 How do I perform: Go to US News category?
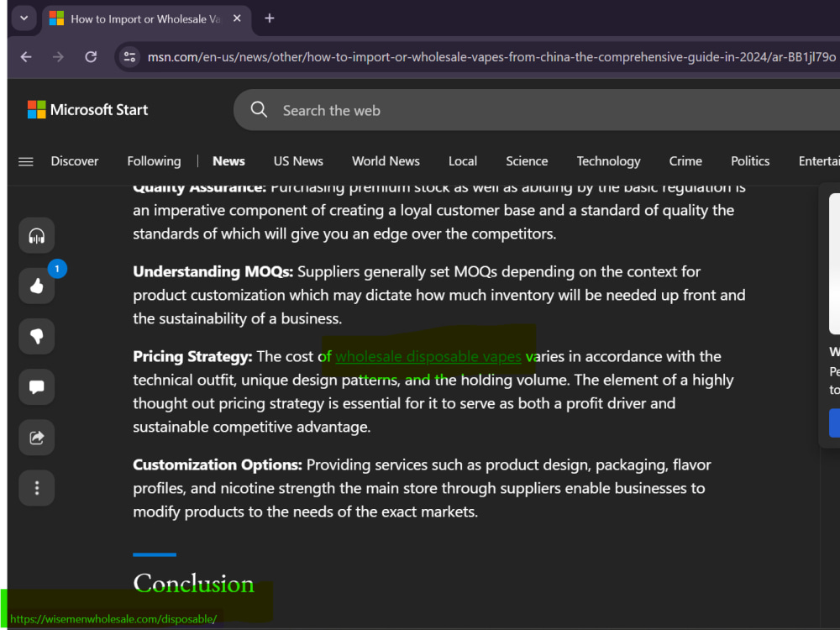tap(298, 161)
